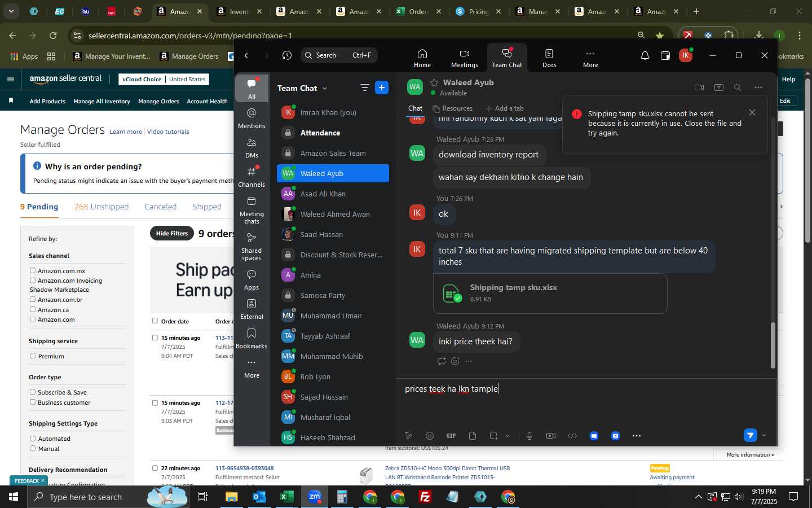Open emoji picker in message composer
The image size is (812, 508).
(x=430, y=436)
